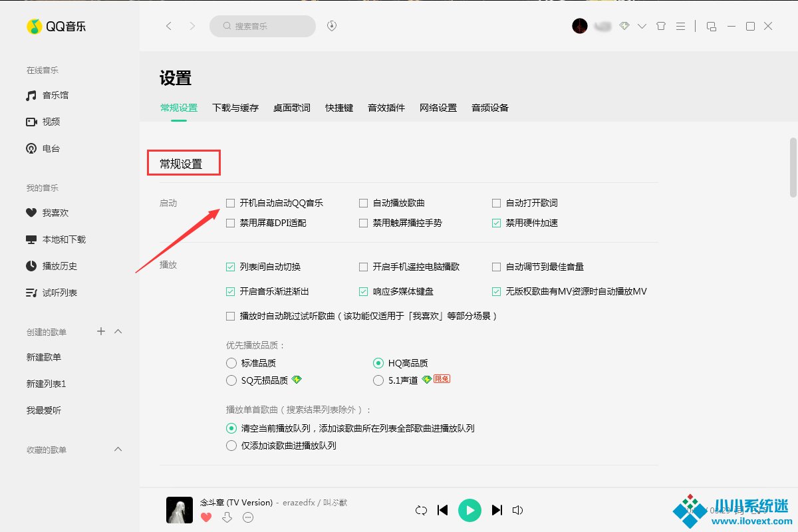Skip to the previous track

point(443,510)
